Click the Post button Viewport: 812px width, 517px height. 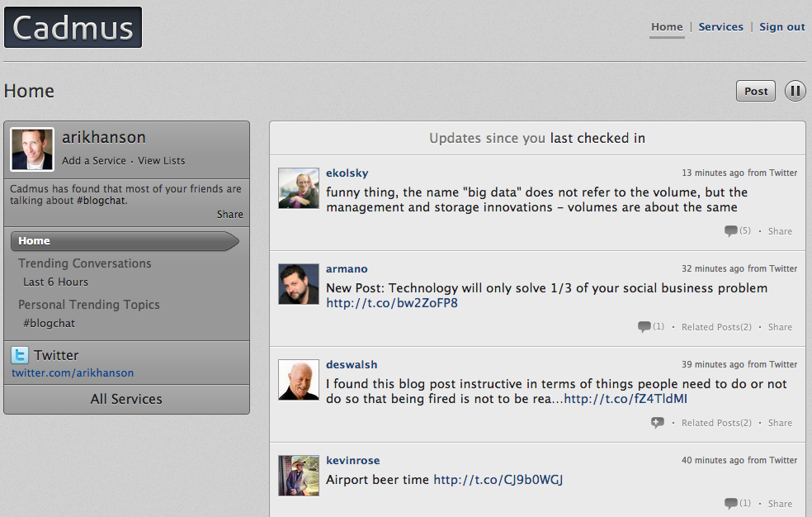tap(756, 91)
